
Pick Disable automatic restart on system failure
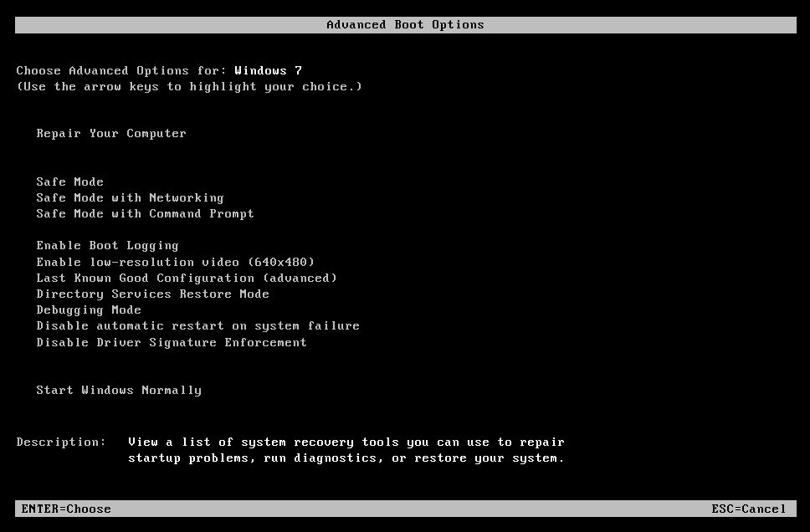pyautogui.click(x=197, y=326)
